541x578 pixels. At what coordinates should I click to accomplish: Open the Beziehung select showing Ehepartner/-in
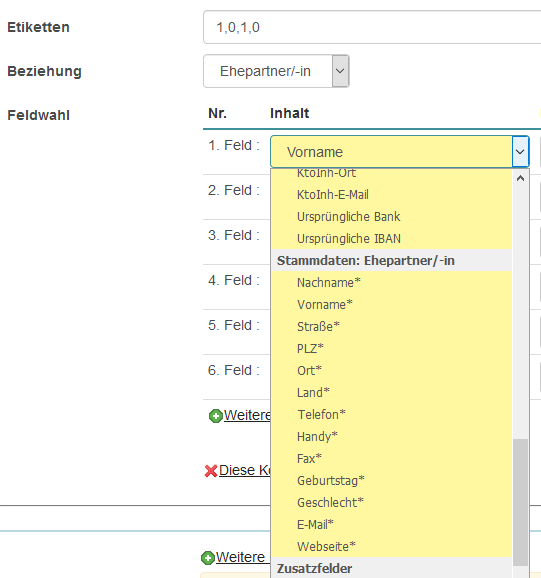point(276,71)
